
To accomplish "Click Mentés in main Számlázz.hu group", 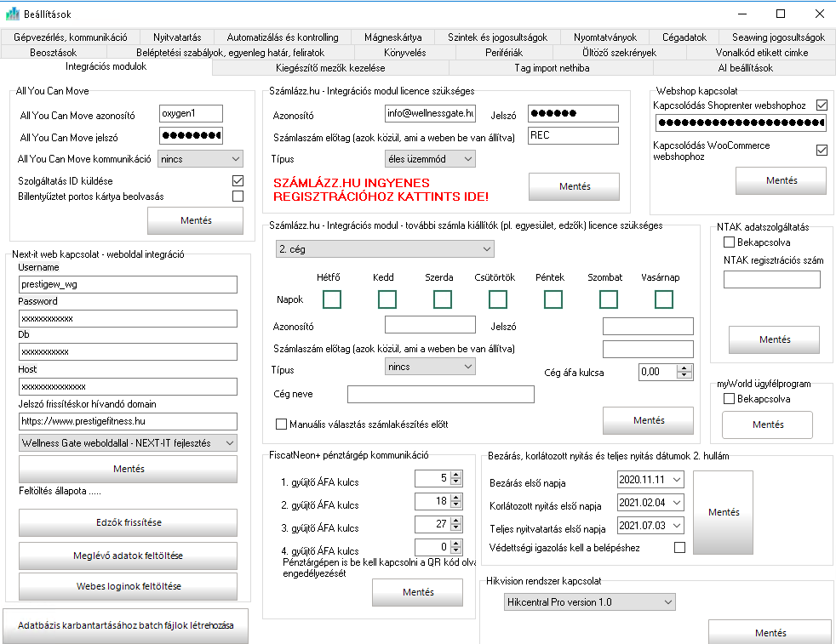I will pos(574,186).
